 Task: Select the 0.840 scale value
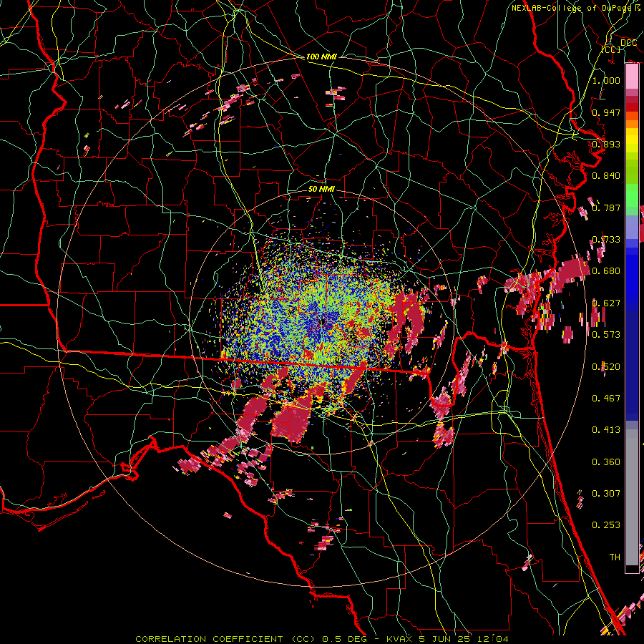606,176
